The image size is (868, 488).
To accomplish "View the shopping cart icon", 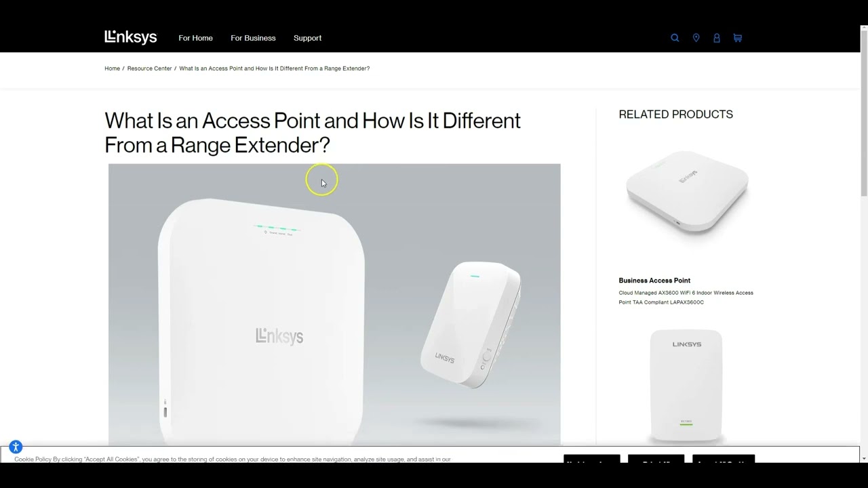I will pyautogui.click(x=738, y=38).
